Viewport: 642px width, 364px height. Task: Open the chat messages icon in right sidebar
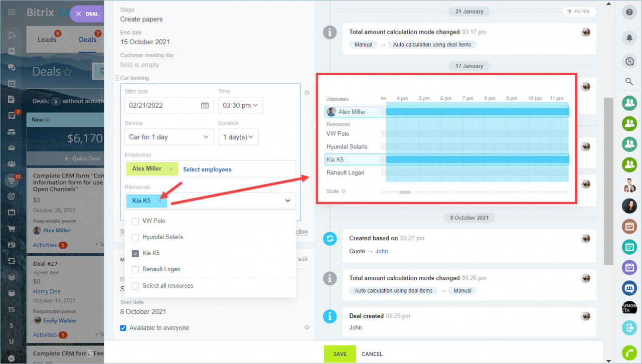tap(629, 61)
